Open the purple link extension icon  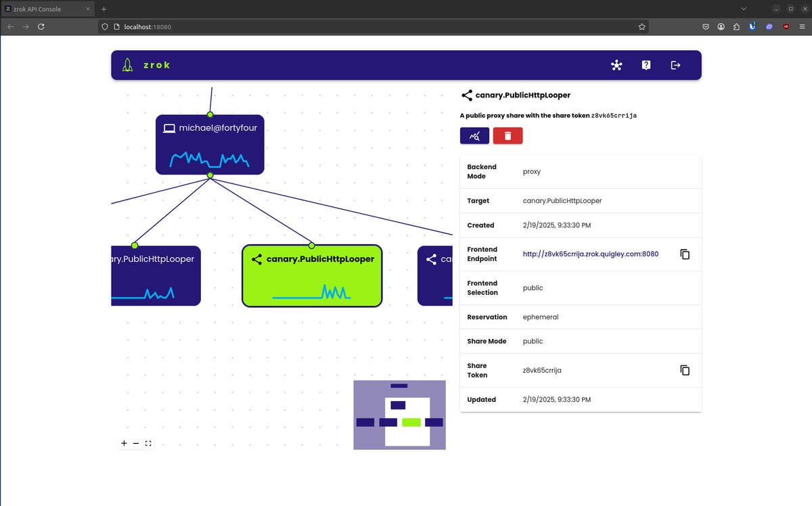(769, 26)
